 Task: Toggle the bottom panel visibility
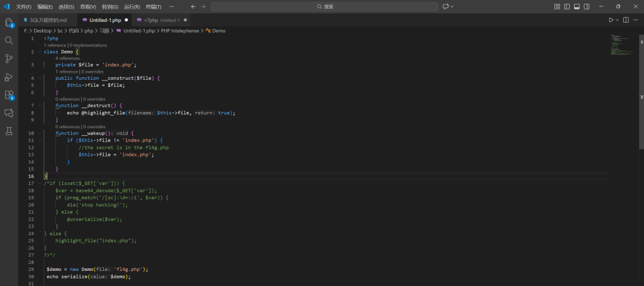[576, 6]
